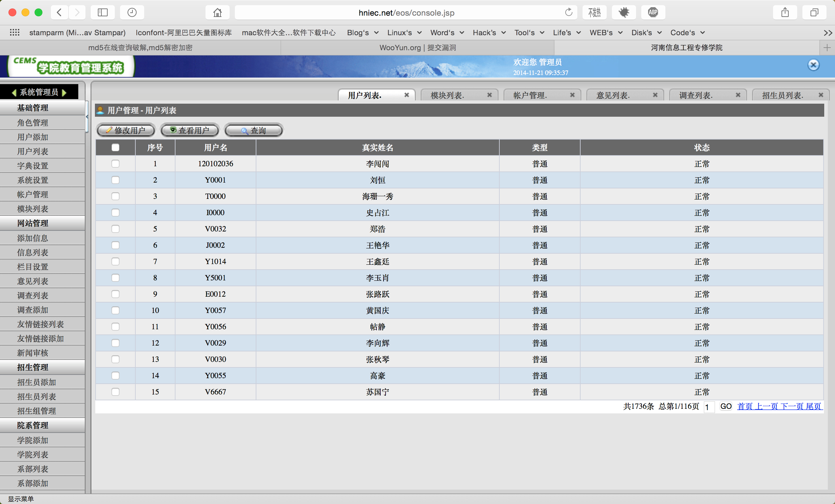Viewport: 835px width, 504px height.
Task: Show more bookmarks overflow
Action: coord(828,33)
